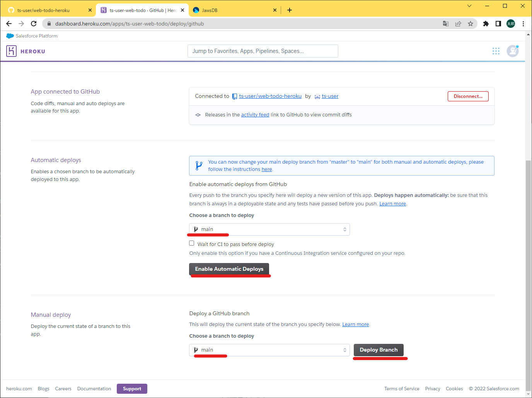Open the Blogs footer link
Screen dimensions: 532x398
coord(44,389)
